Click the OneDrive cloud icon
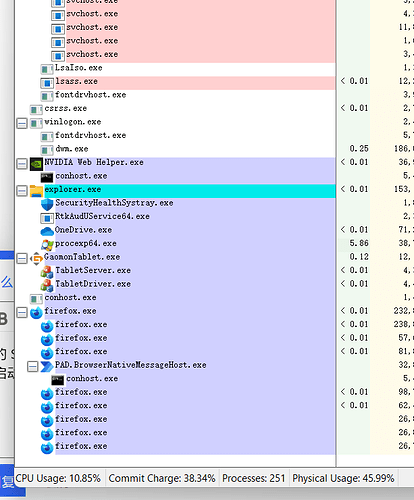The image size is (414, 500). [x=47, y=231]
